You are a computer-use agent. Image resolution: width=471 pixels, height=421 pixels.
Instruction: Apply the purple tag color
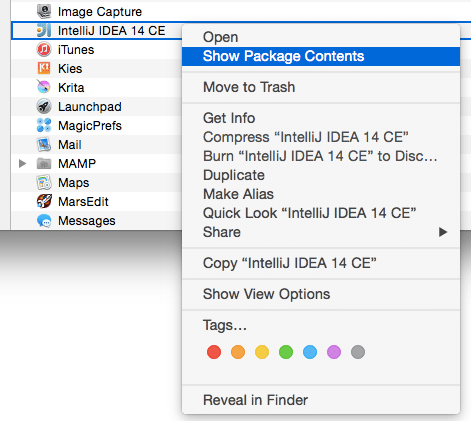pos(334,352)
